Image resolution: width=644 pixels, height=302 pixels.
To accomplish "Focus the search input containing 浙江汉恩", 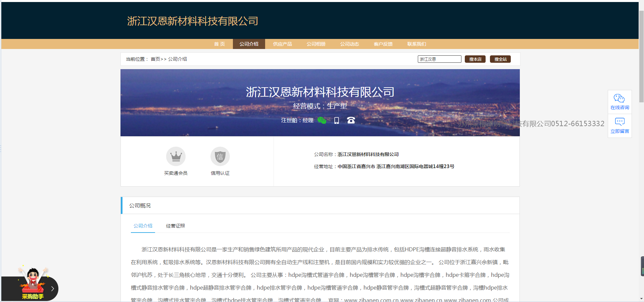I will pyautogui.click(x=440, y=59).
